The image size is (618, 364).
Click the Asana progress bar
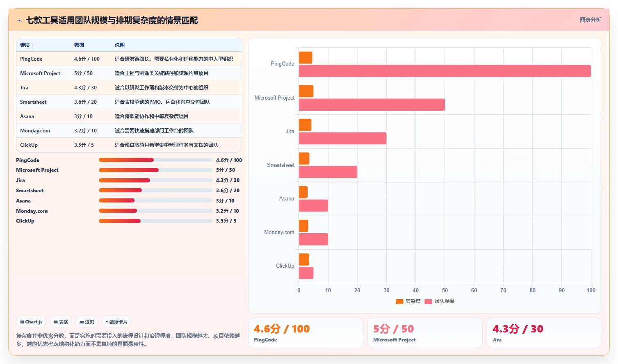pyautogui.click(x=155, y=200)
